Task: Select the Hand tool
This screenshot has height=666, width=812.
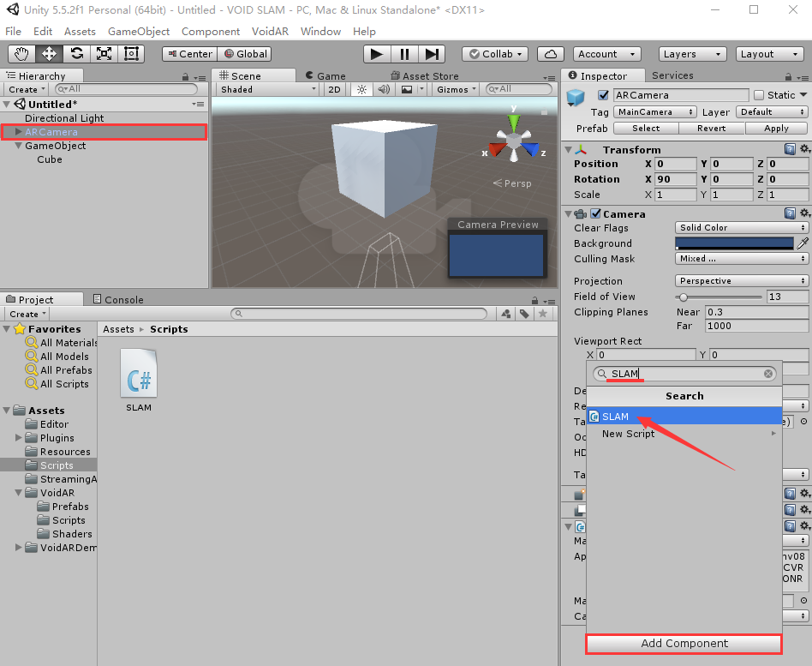Action: (x=21, y=54)
